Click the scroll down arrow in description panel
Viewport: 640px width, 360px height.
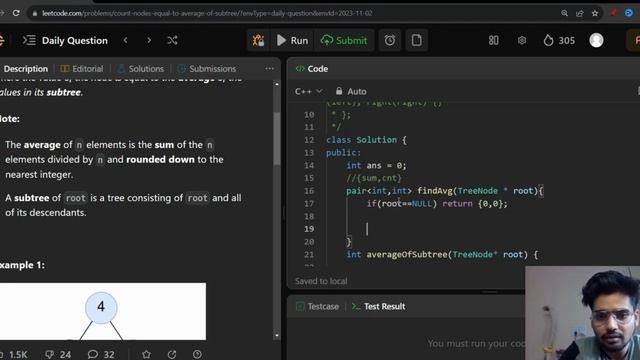277,336
